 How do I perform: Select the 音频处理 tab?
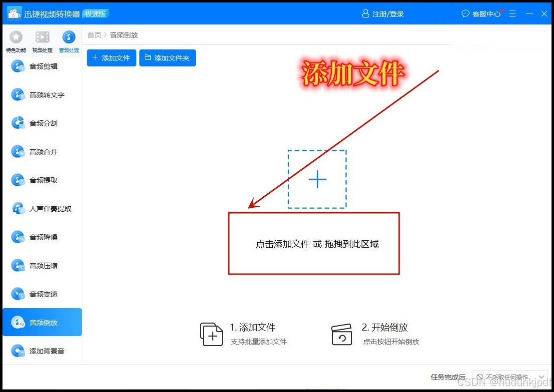click(68, 40)
